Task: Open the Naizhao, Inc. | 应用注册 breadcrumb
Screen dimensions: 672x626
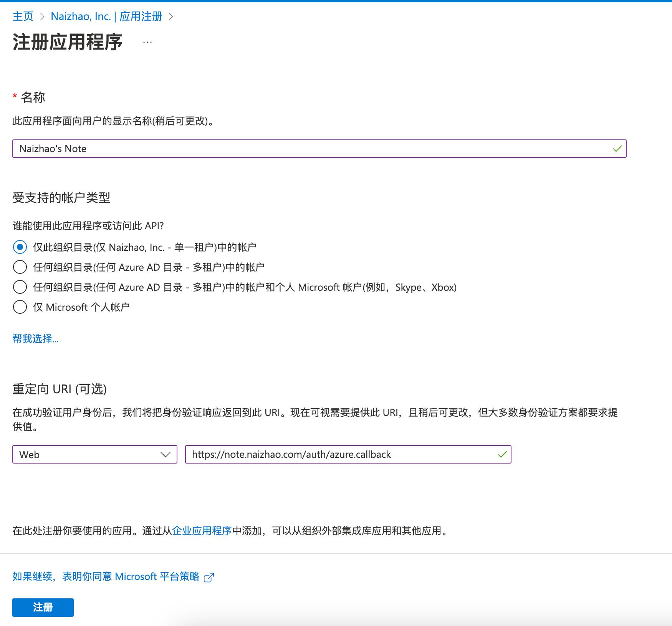Action: pyautogui.click(x=106, y=17)
